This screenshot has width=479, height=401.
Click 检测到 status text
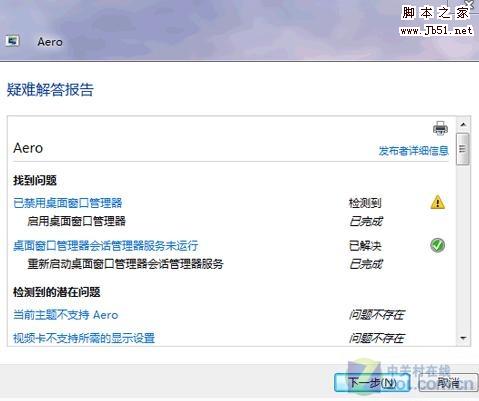click(x=365, y=203)
